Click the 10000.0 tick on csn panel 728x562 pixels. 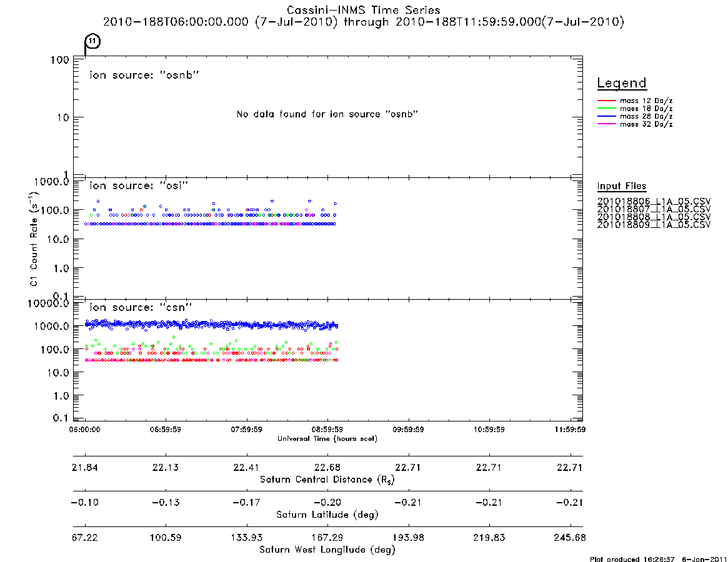48,303
